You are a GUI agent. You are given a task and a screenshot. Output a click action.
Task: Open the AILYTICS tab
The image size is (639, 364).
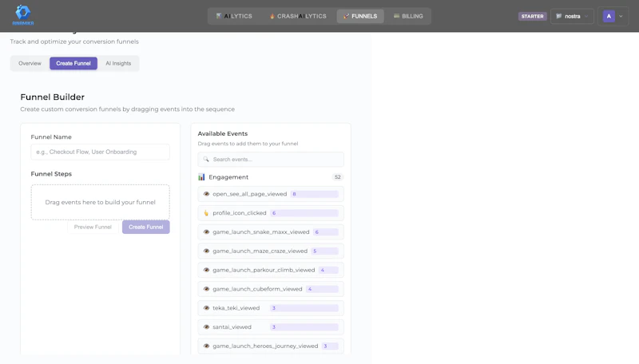(x=234, y=16)
